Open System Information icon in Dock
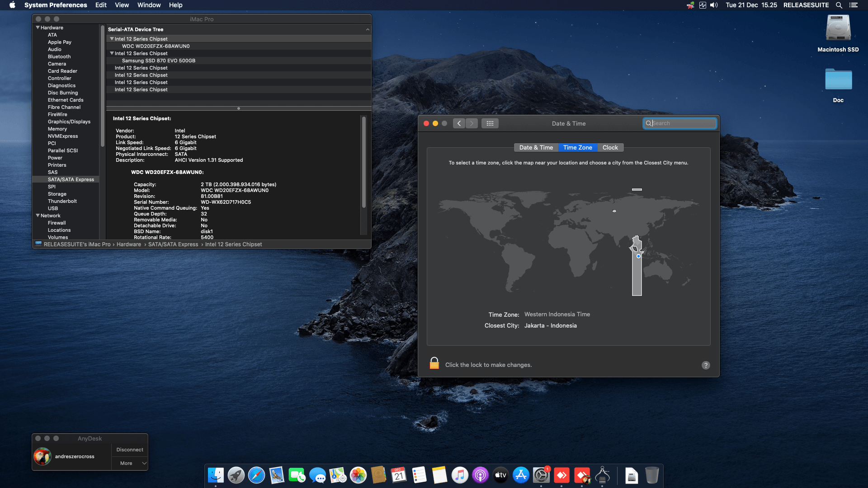The width and height of the screenshot is (868, 488). click(602, 475)
